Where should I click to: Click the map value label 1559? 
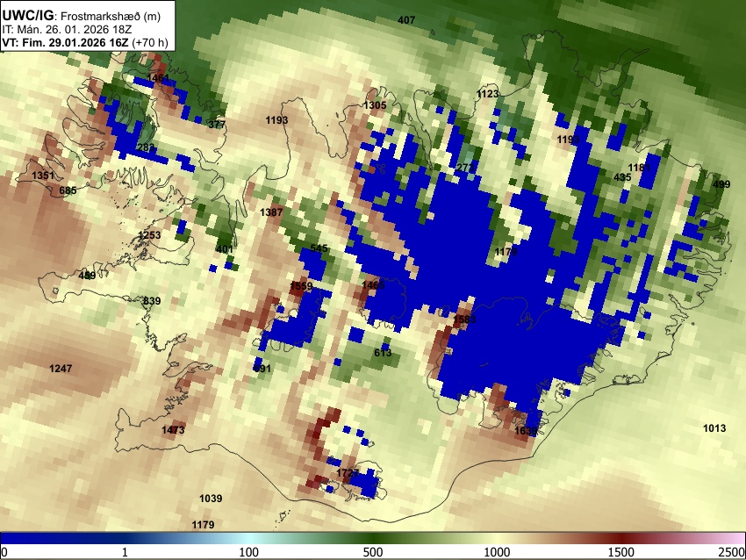click(x=301, y=285)
